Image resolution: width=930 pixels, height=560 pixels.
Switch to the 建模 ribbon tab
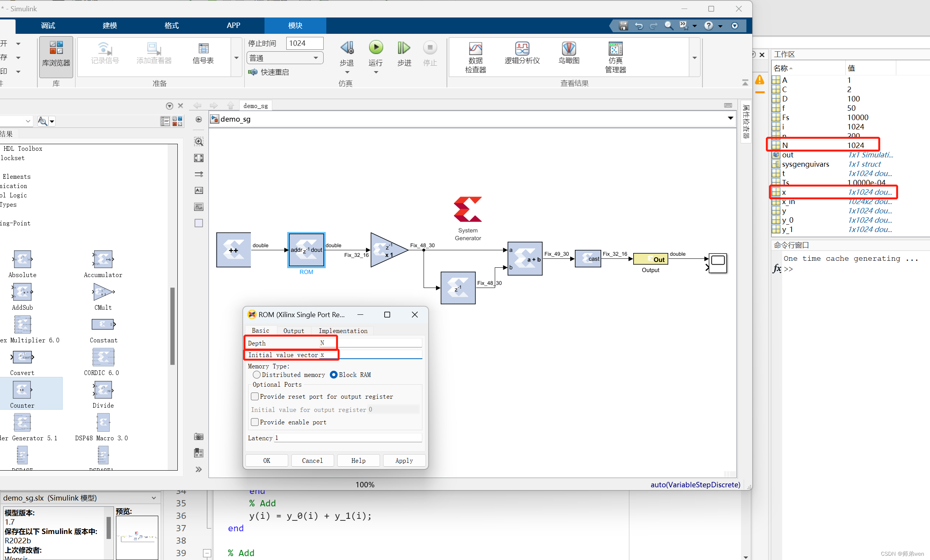click(x=109, y=26)
